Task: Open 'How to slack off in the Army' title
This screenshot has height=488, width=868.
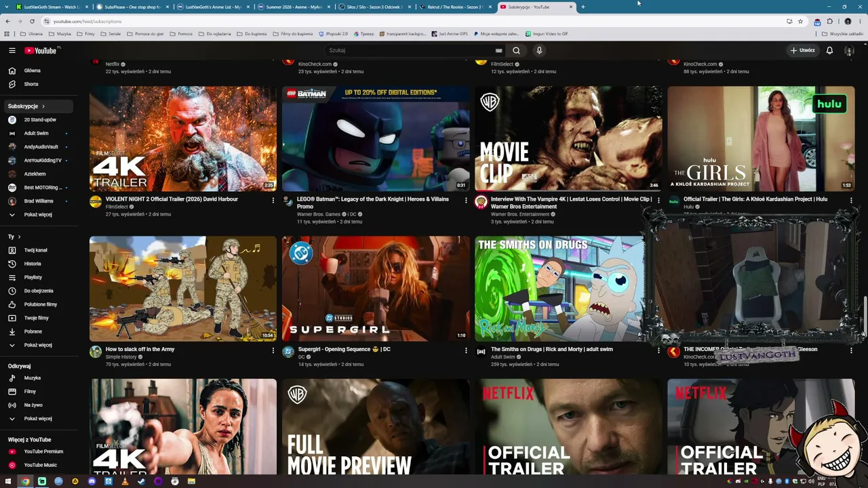Action: (140, 349)
